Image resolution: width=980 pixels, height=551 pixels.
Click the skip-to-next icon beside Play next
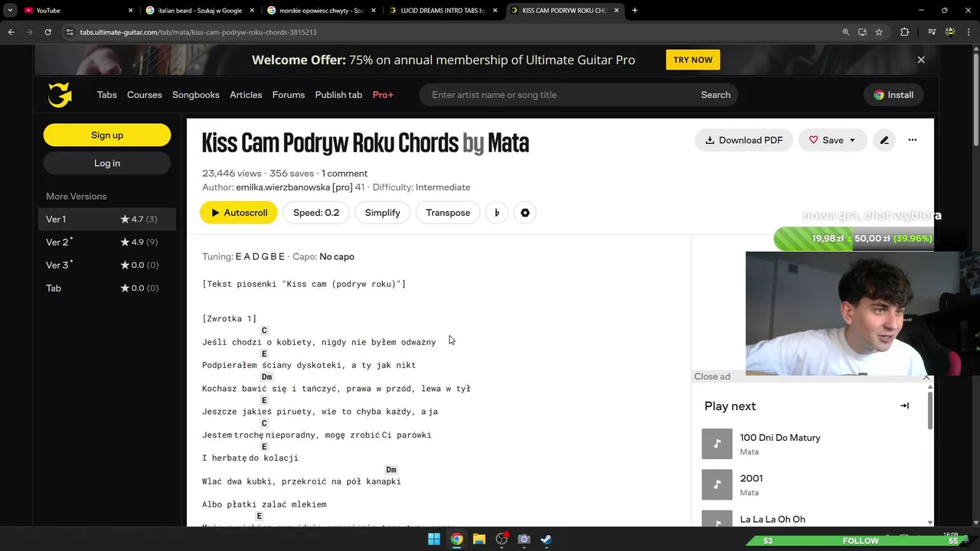pyautogui.click(x=905, y=406)
